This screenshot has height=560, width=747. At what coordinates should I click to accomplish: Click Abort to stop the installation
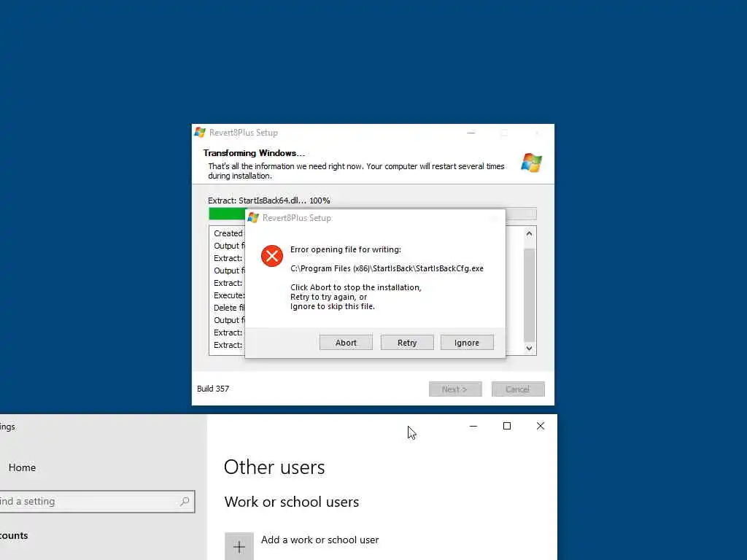[346, 343]
